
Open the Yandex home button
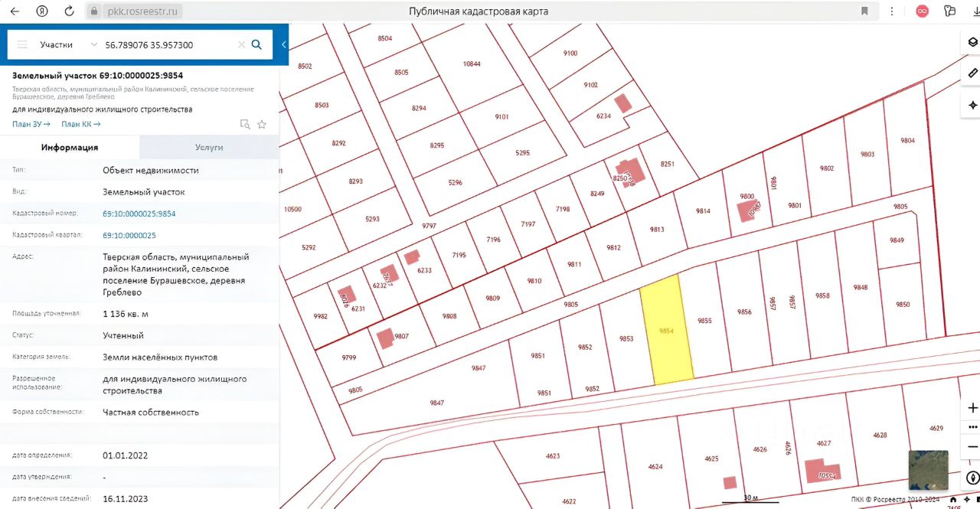click(x=43, y=11)
